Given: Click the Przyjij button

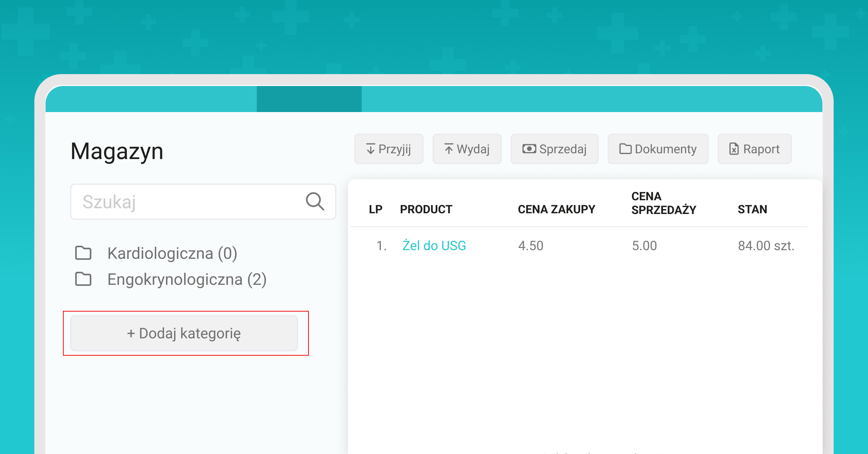Looking at the screenshot, I should (389, 149).
